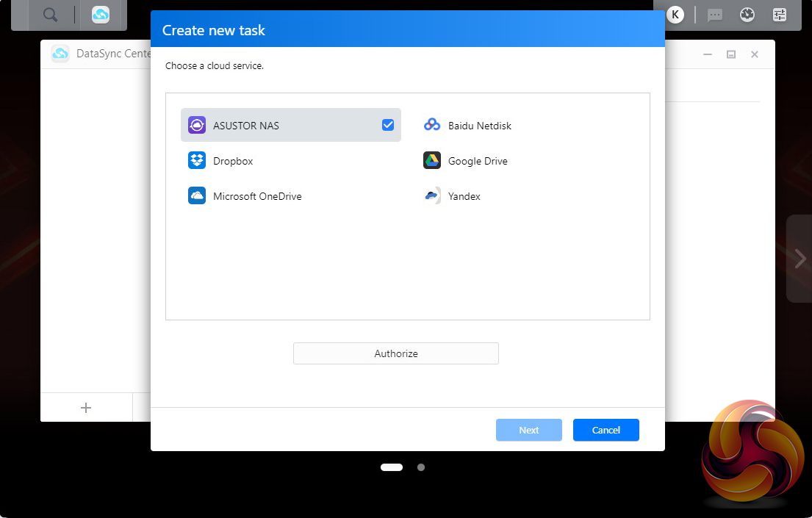Select first desktop page indicator
Screen dimensions: 812x518
coord(392,467)
